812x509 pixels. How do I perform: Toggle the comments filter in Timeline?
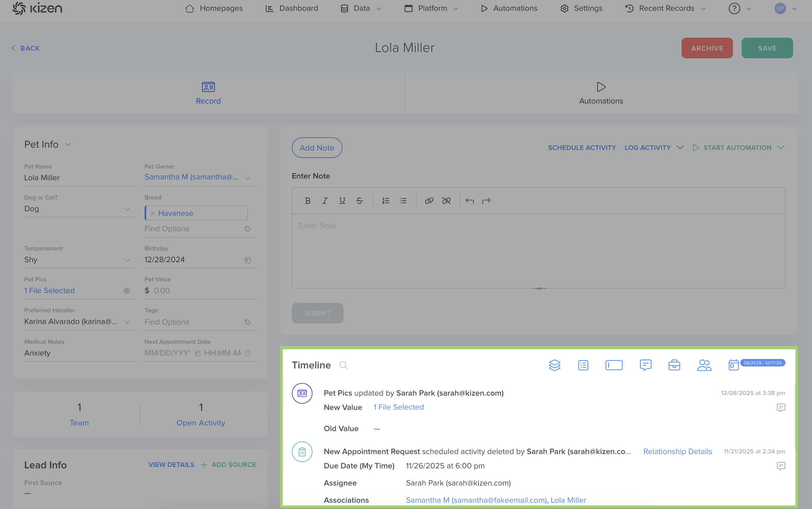click(646, 365)
